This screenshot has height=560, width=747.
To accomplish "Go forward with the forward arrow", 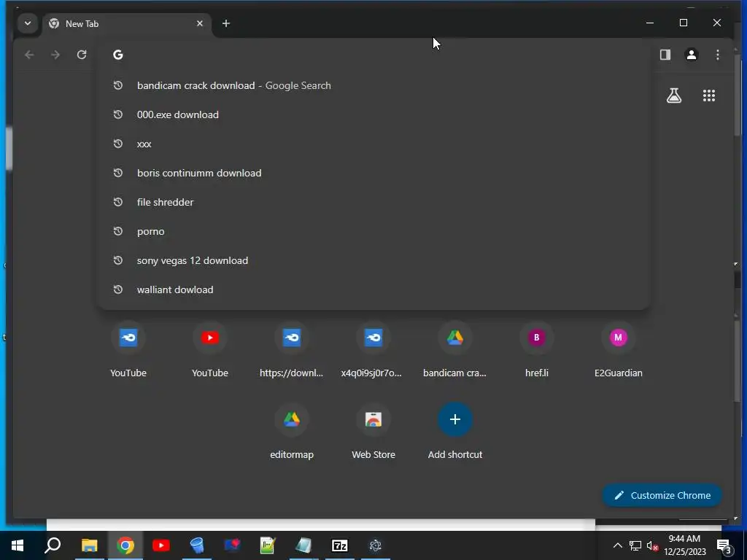I will tap(55, 55).
